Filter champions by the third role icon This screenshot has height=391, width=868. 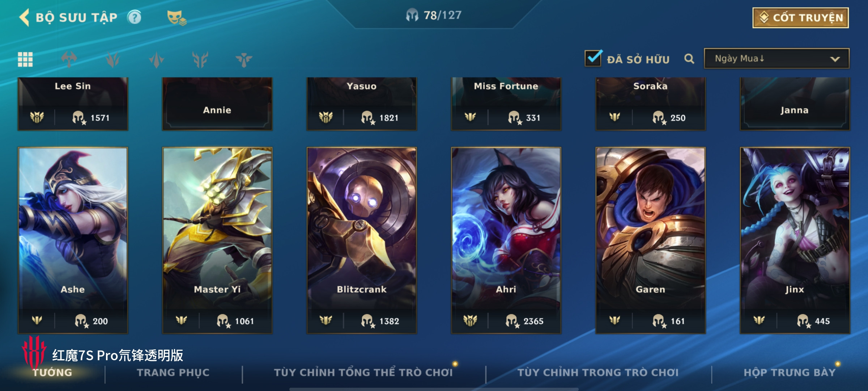point(157,59)
